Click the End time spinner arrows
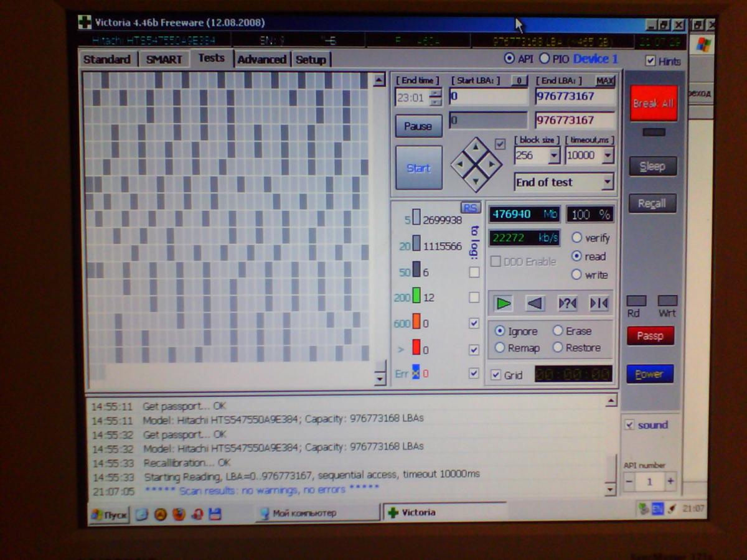The image size is (747, 560). (x=436, y=97)
